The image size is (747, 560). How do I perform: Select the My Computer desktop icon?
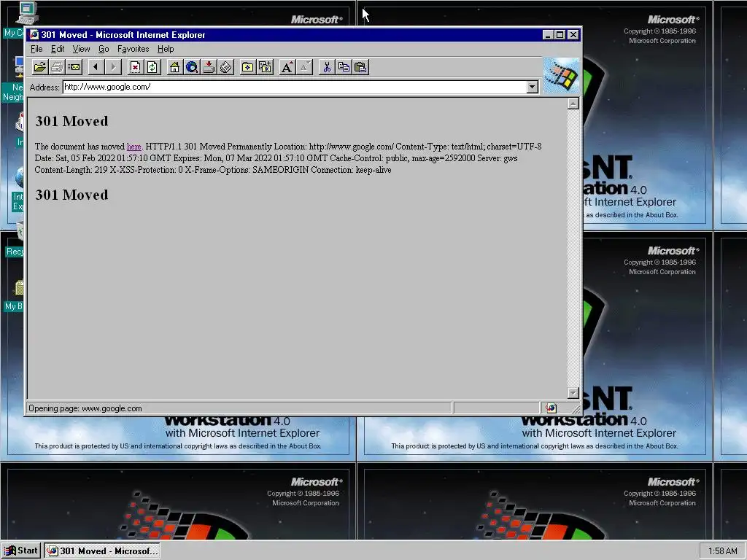(x=26, y=13)
